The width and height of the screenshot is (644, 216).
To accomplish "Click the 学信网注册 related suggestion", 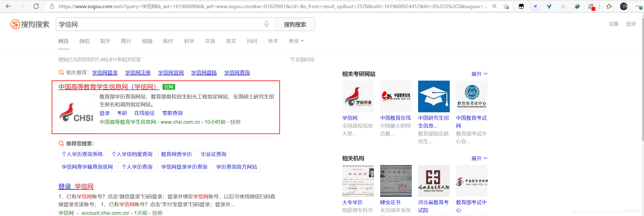I will 138,73.
